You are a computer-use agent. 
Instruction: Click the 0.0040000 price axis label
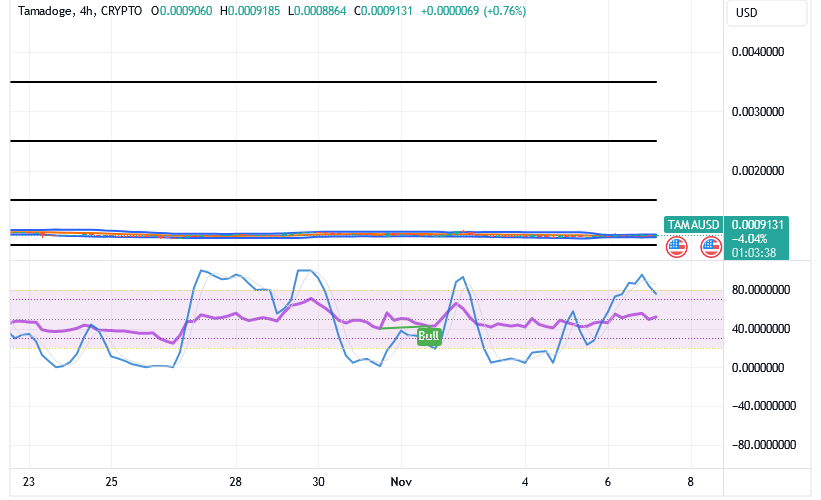tap(758, 52)
